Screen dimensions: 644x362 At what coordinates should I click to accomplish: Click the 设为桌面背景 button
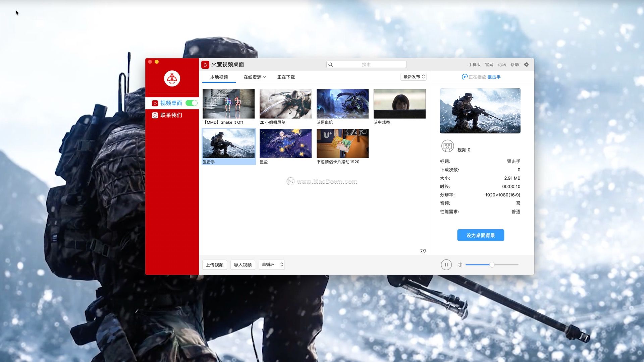click(x=480, y=235)
